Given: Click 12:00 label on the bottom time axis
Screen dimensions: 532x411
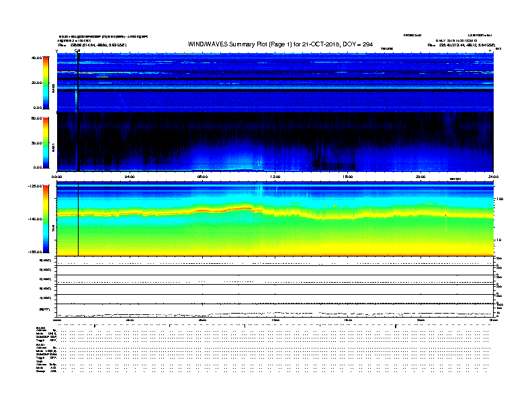Looking at the screenshot, I should coord(275,320).
